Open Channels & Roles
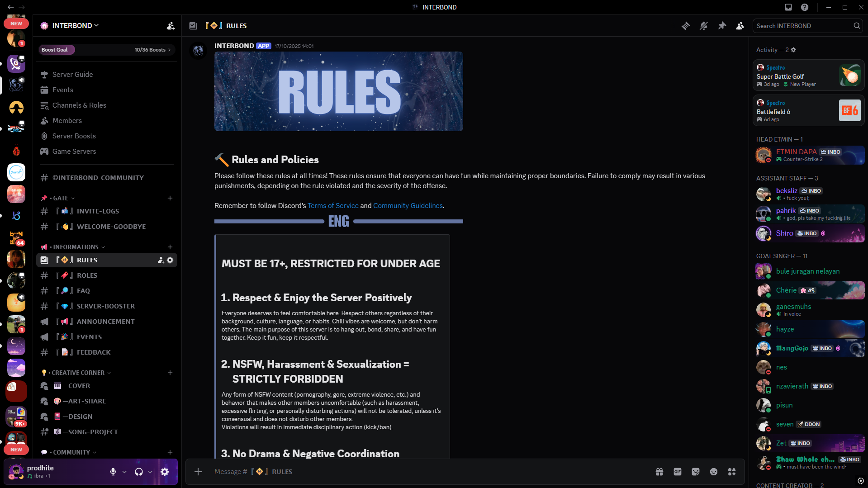 pos(107,105)
